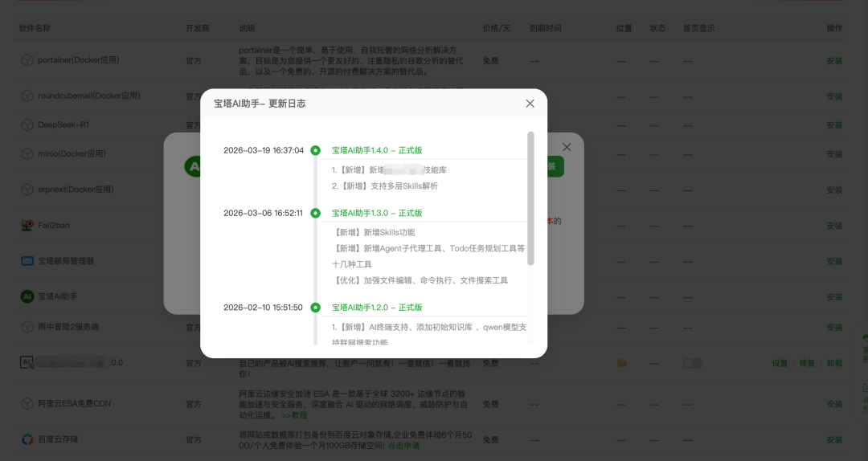Click the 价格/天 column header

pos(497,28)
